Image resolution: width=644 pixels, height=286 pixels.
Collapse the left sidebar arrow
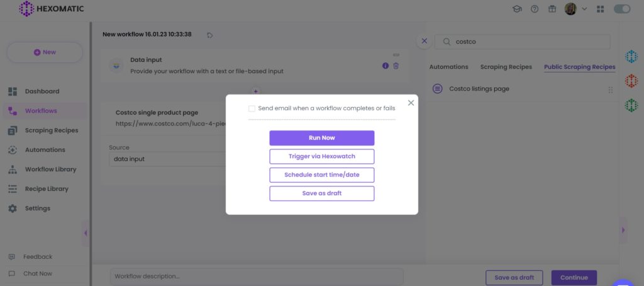86,233
